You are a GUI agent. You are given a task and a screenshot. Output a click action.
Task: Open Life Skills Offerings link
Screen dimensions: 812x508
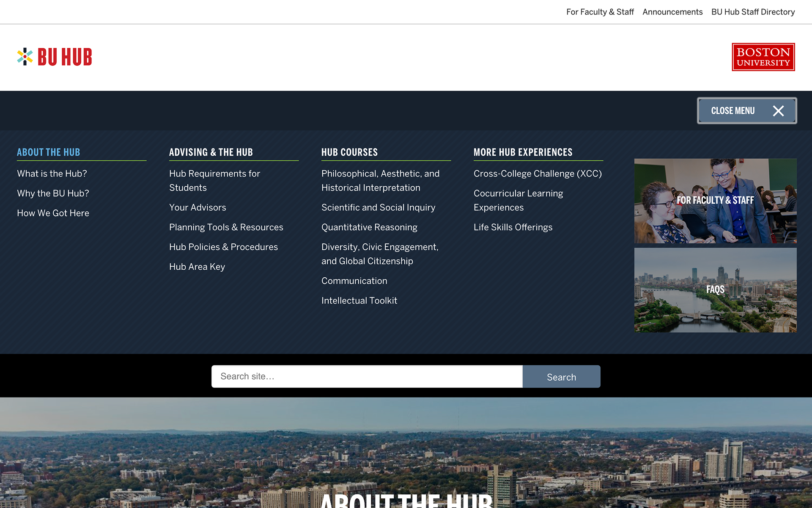click(x=513, y=227)
